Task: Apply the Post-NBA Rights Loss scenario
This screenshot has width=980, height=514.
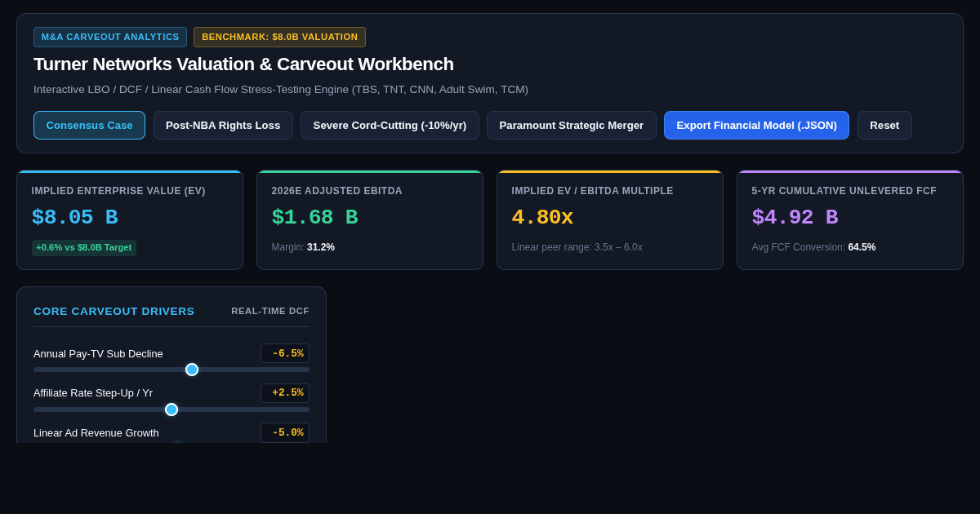Action: click(x=223, y=125)
